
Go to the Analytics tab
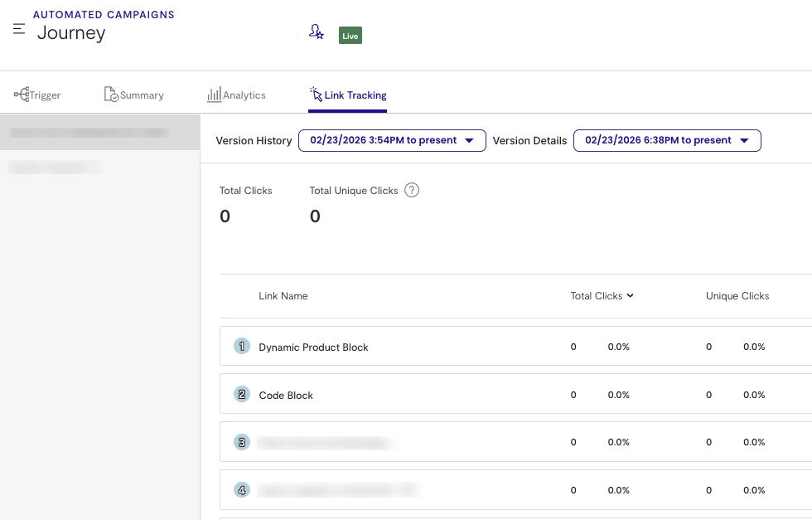click(x=236, y=95)
